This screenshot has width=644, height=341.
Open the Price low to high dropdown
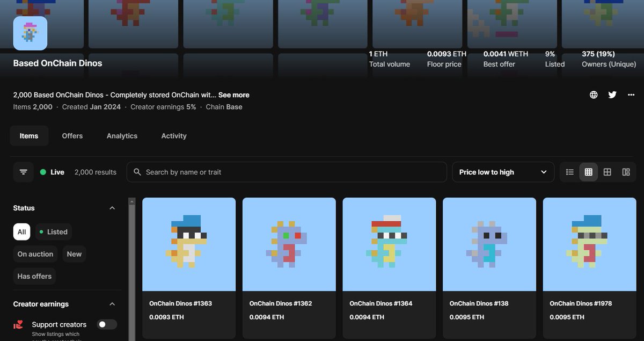click(x=503, y=172)
